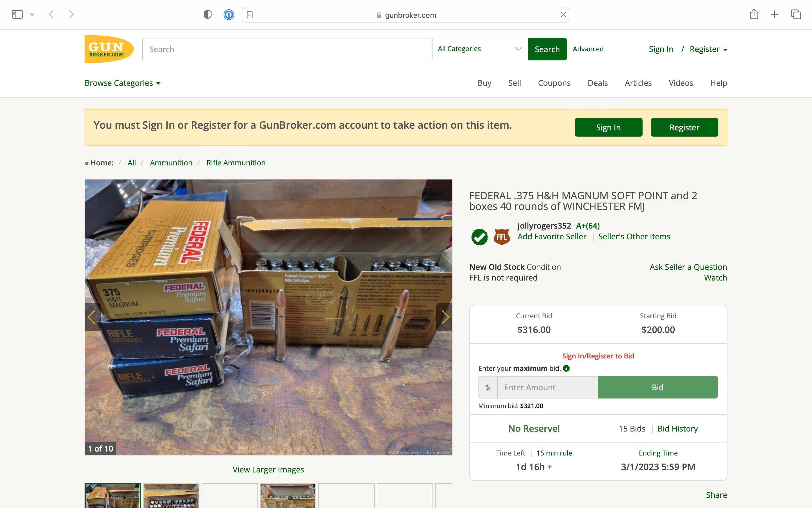Click Sign In/Register to Bid

point(598,356)
